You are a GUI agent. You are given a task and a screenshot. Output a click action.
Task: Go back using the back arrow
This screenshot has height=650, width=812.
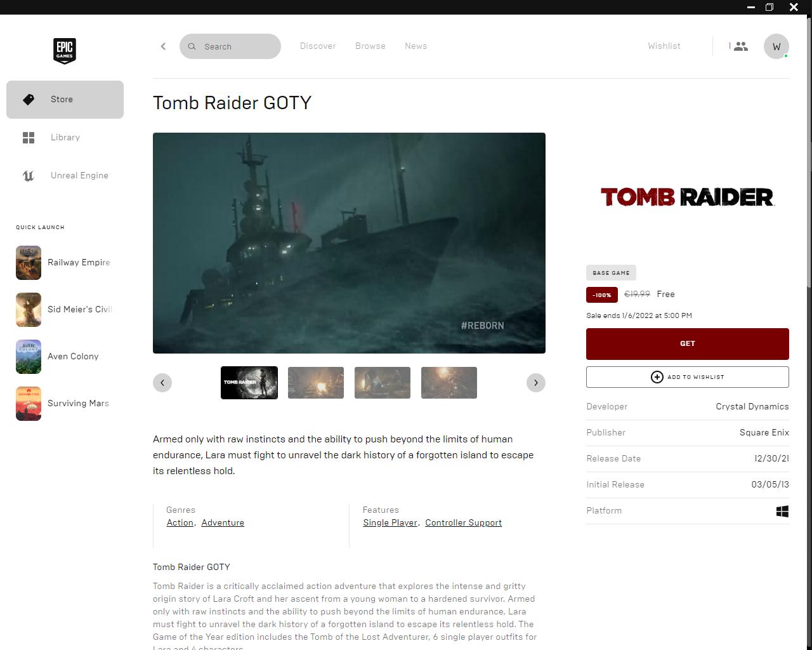tap(163, 46)
